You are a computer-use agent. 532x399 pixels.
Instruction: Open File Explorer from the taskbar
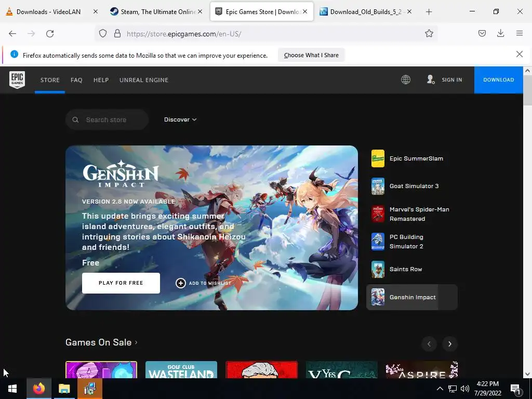pyautogui.click(x=64, y=389)
